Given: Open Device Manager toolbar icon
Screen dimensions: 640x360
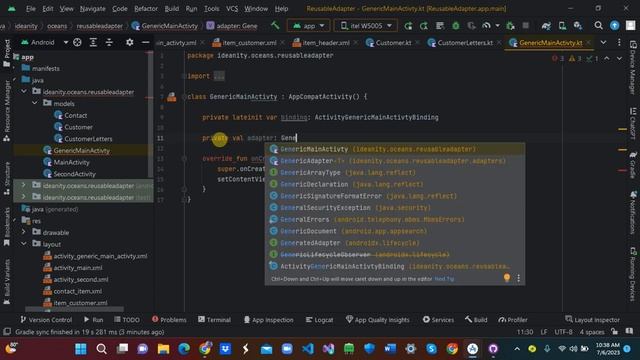Looking at the screenshot, I should click(562, 26).
